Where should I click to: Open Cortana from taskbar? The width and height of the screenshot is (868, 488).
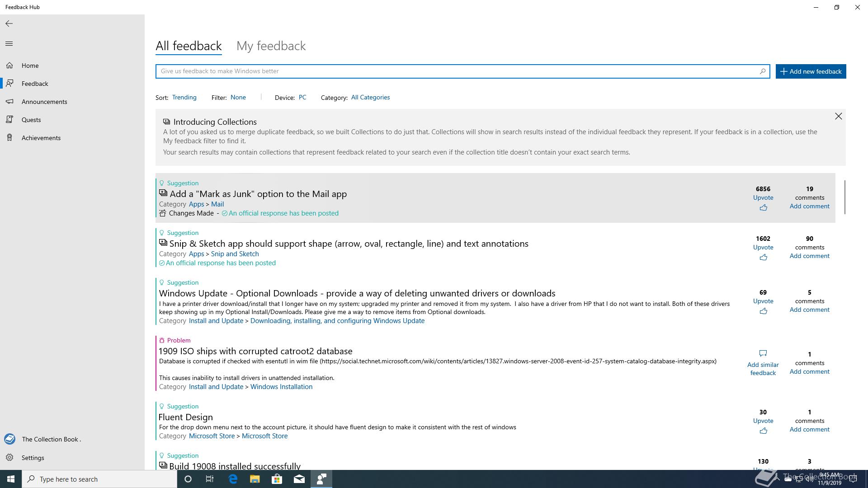[x=188, y=479]
